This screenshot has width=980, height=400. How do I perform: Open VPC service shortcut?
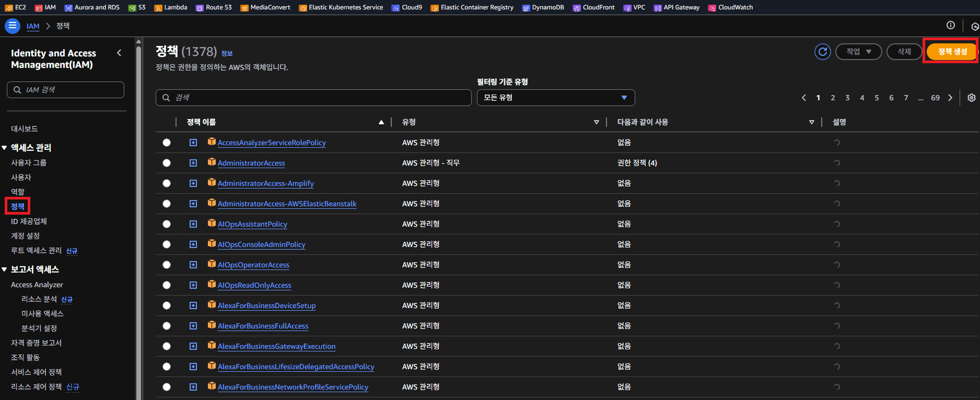tap(635, 7)
